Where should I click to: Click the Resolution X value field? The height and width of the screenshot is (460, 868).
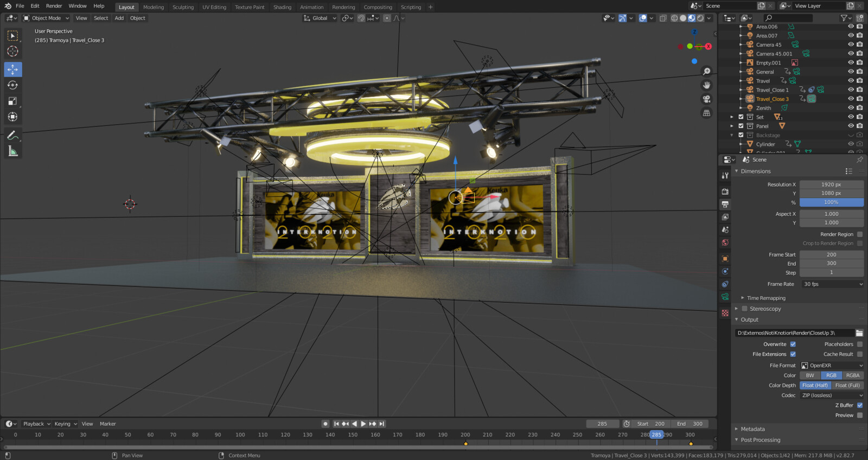[832, 184]
